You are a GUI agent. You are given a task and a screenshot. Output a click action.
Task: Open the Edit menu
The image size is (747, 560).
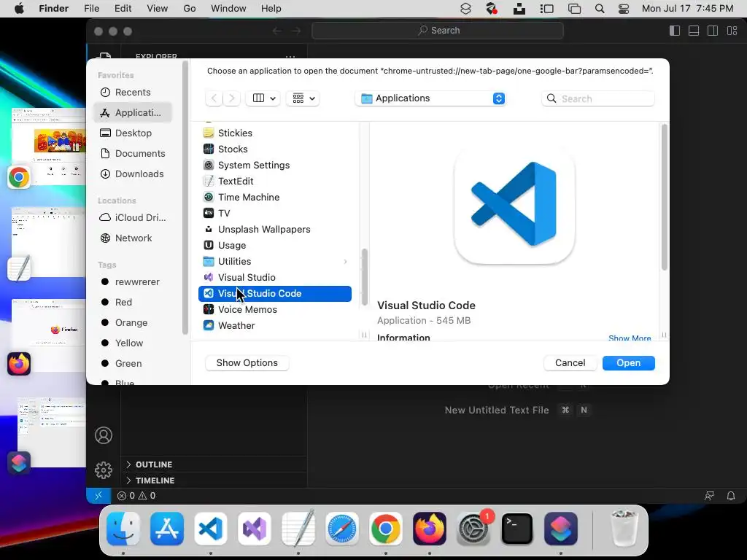coord(123,9)
